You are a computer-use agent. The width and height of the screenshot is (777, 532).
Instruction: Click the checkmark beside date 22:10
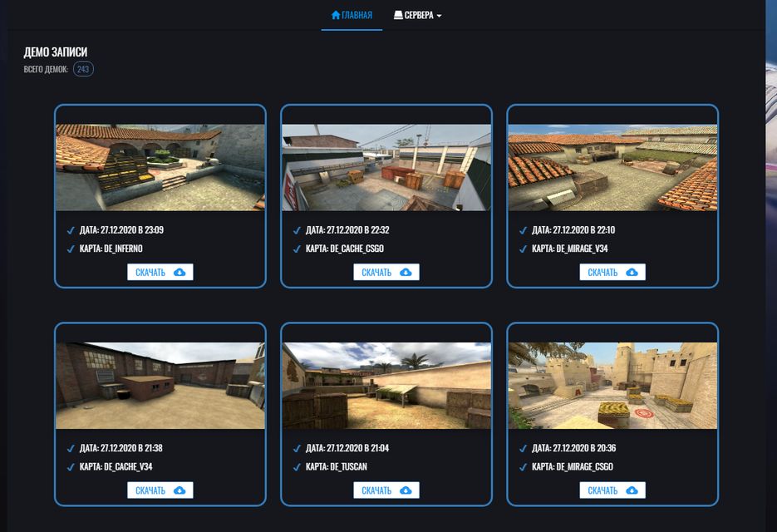[x=523, y=230]
